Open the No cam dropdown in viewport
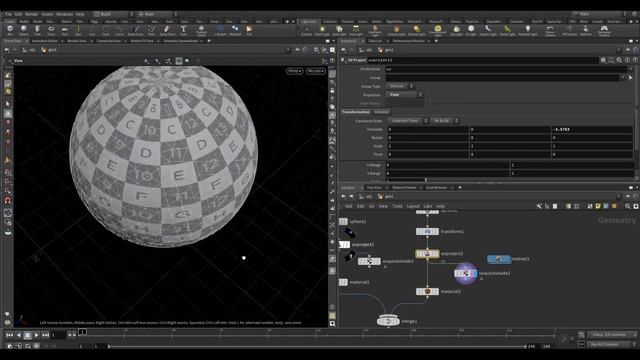The width and height of the screenshot is (640, 360). point(316,71)
